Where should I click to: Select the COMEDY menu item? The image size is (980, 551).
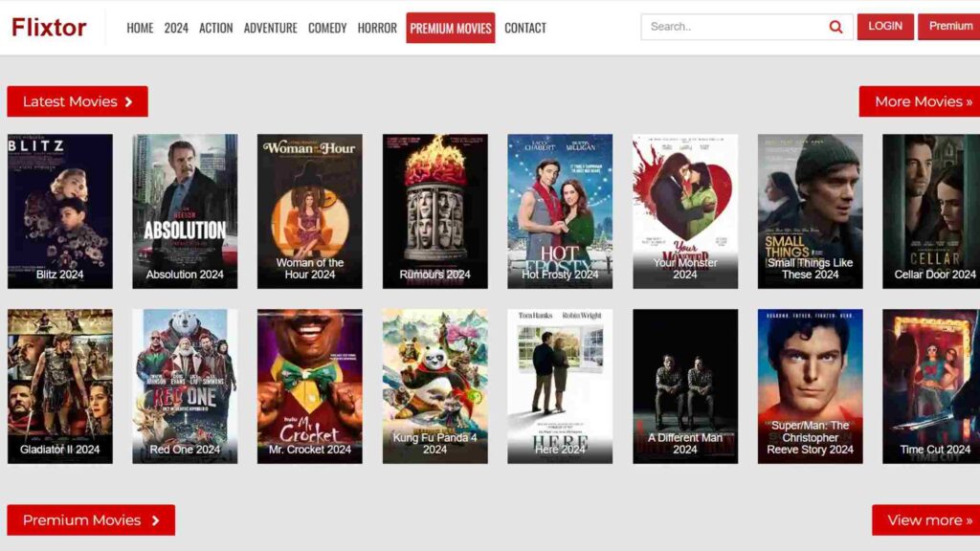point(328,28)
